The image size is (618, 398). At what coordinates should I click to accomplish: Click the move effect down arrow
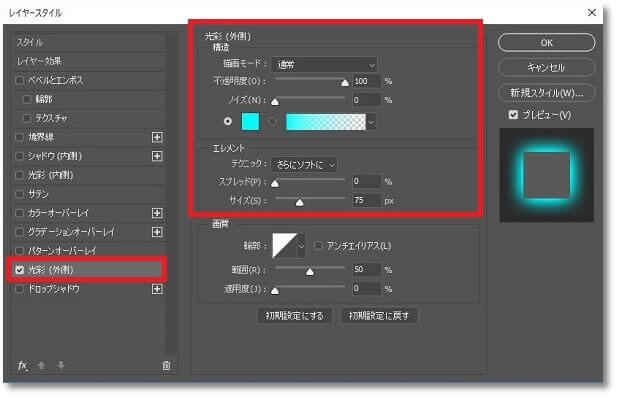point(61,366)
